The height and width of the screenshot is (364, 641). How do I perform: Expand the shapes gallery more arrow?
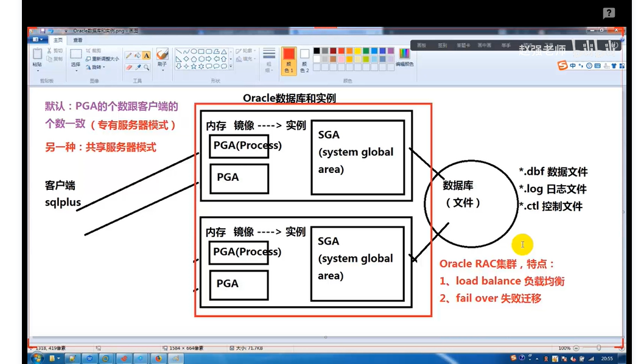tap(231, 66)
